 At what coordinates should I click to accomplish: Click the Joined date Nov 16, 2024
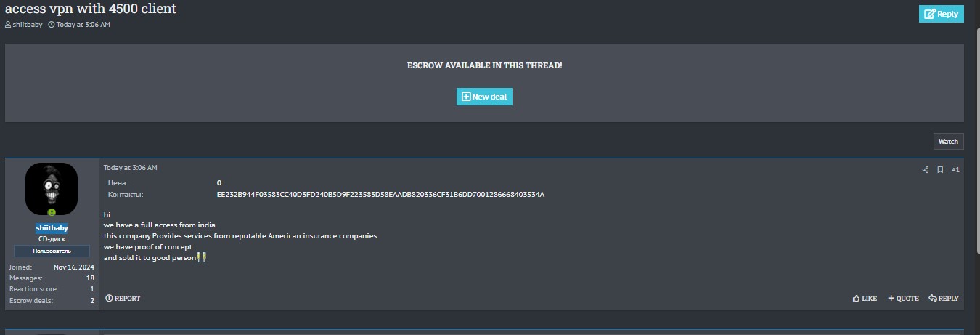click(74, 267)
